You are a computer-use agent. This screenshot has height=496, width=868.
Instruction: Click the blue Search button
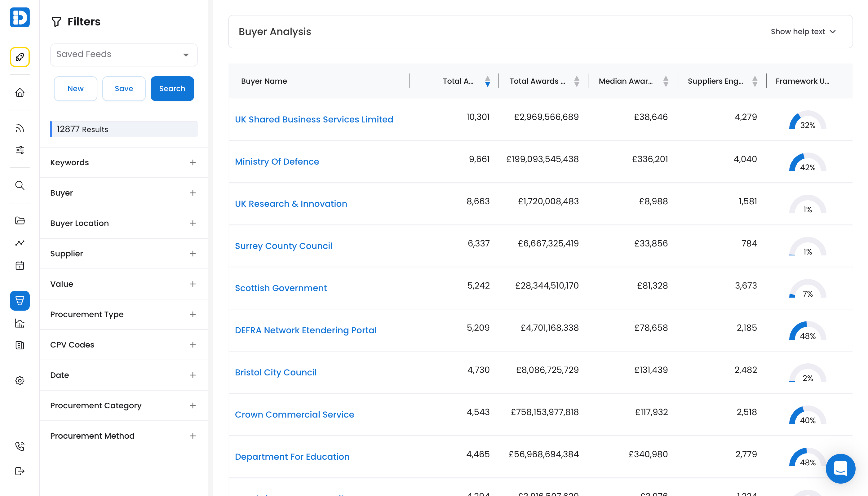pyautogui.click(x=172, y=89)
